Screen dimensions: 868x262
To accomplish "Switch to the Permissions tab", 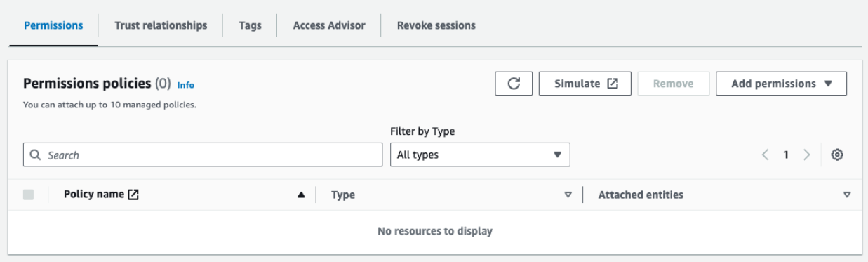I will (x=53, y=25).
